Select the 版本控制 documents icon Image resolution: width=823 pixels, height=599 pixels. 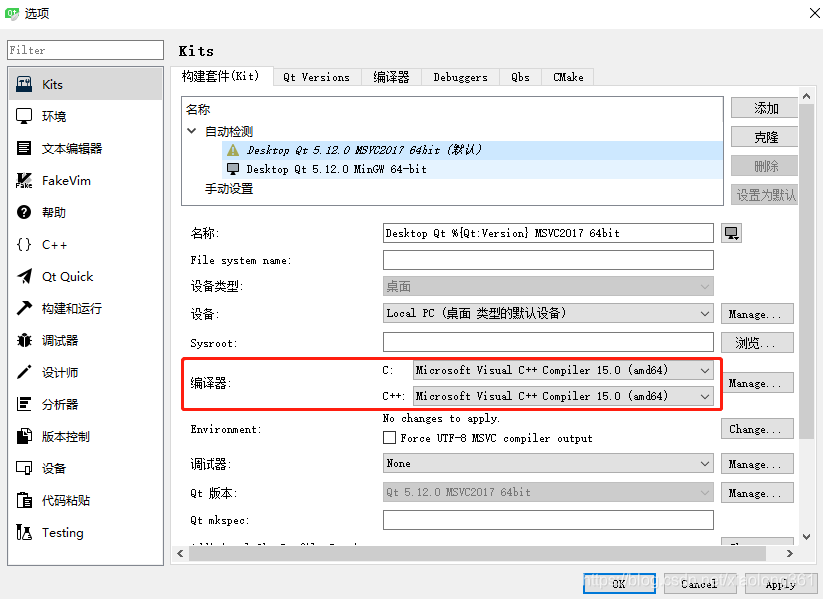coord(24,436)
